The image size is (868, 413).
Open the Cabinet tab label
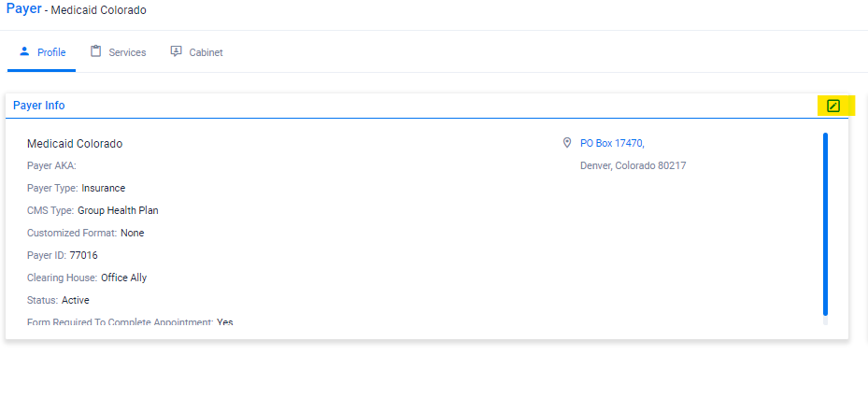[206, 52]
